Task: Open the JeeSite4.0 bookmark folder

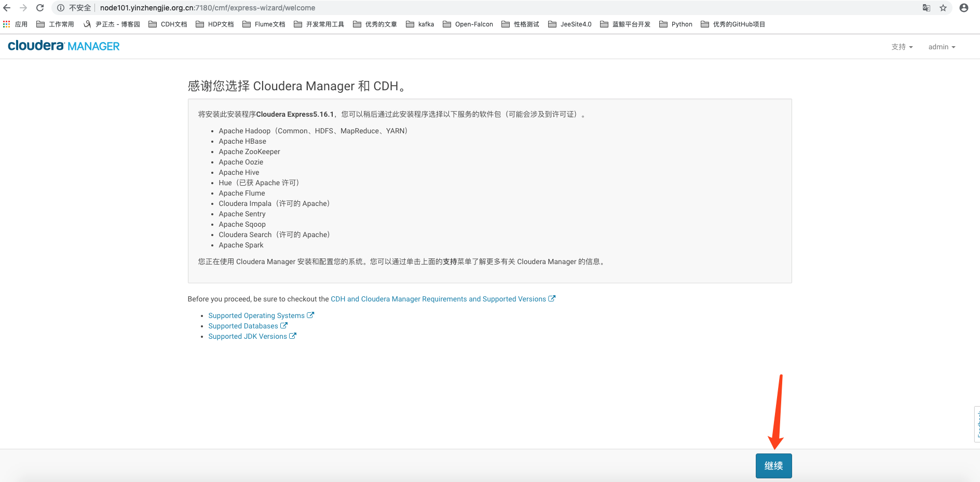Action: coord(570,24)
